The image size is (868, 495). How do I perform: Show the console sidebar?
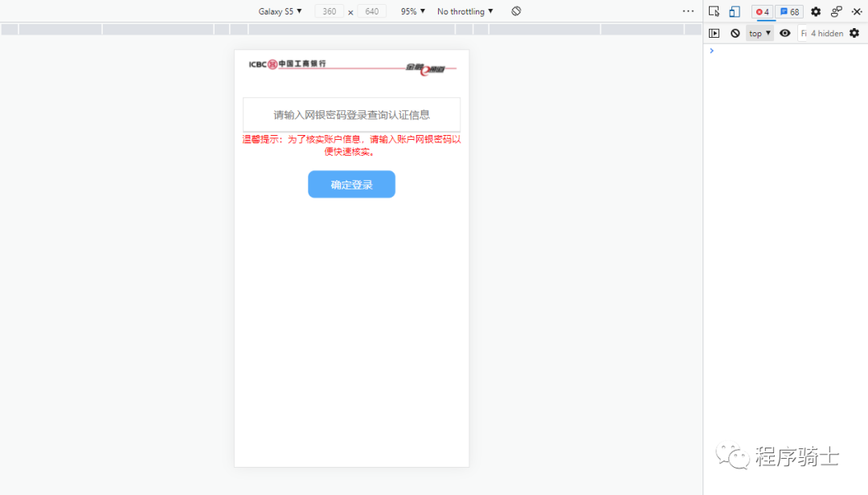(x=714, y=33)
